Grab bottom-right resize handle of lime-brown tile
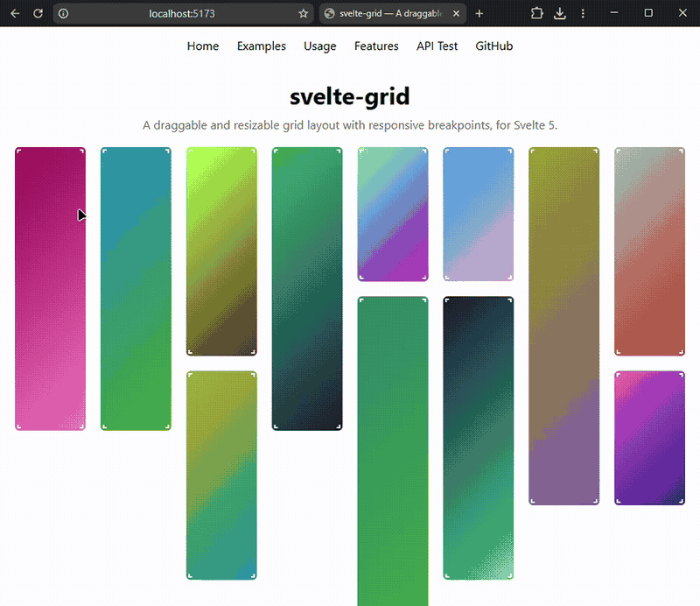This screenshot has width=700, height=606. [253, 352]
